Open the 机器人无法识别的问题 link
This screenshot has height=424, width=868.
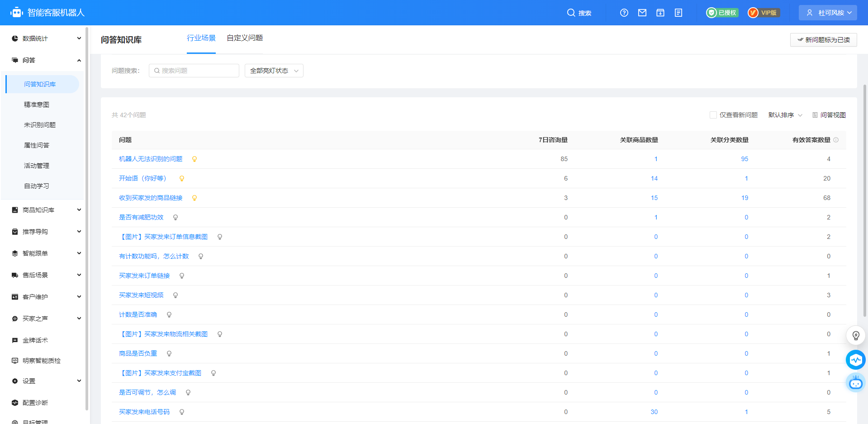[x=151, y=159]
